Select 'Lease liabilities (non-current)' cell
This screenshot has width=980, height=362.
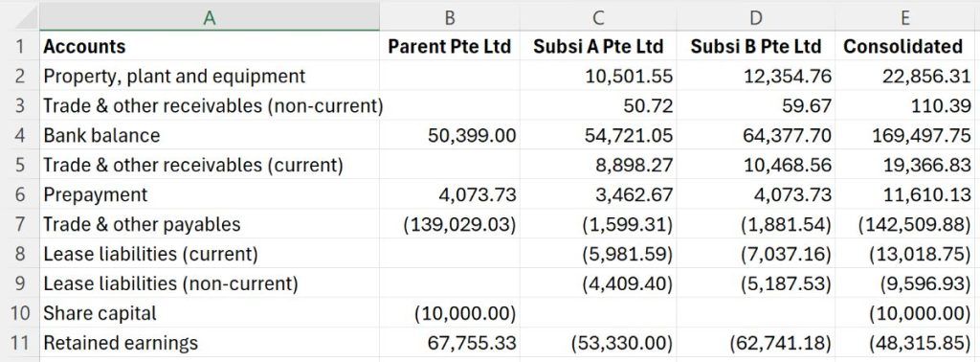tap(210, 283)
